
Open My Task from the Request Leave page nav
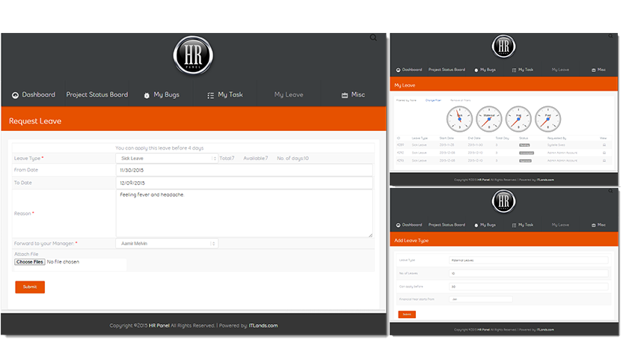coord(224,94)
